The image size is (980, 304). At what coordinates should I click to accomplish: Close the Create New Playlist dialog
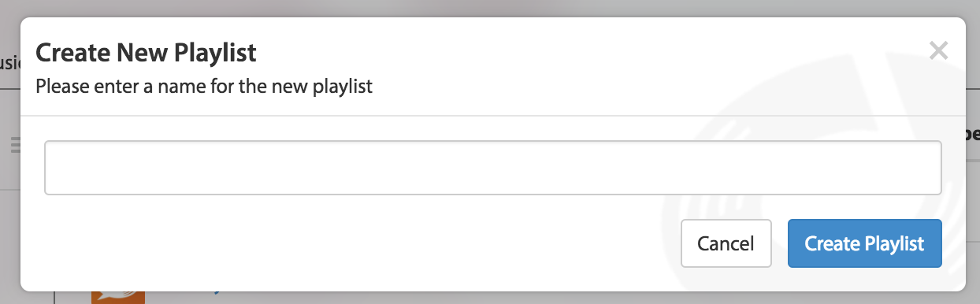click(x=937, y=52)
